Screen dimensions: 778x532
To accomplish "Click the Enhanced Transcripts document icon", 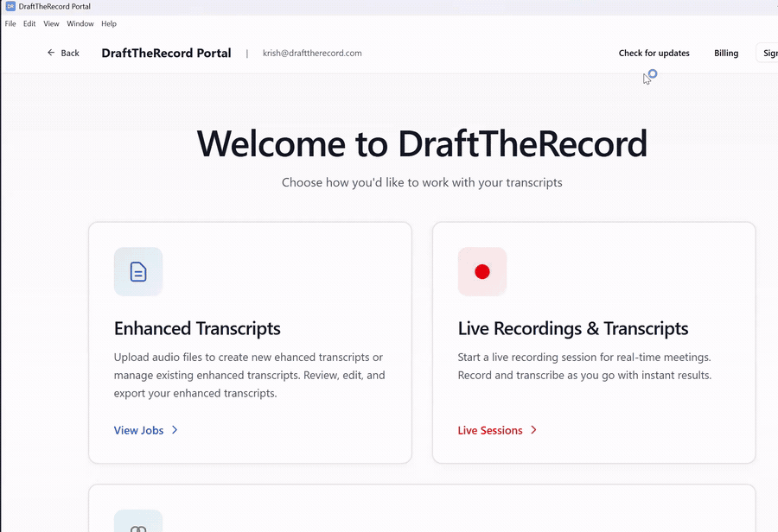I will (138, 272).
